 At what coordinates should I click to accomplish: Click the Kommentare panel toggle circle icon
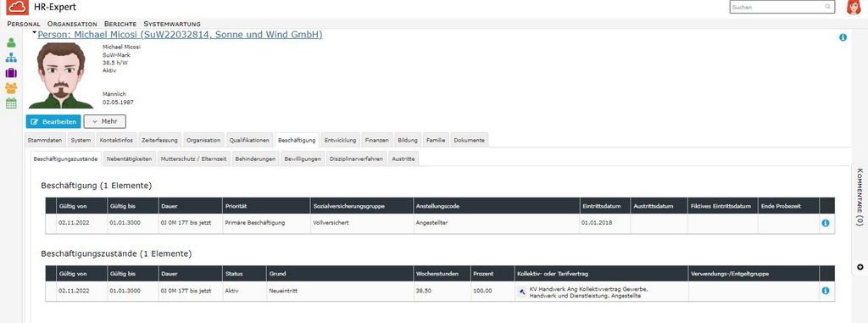860,267
